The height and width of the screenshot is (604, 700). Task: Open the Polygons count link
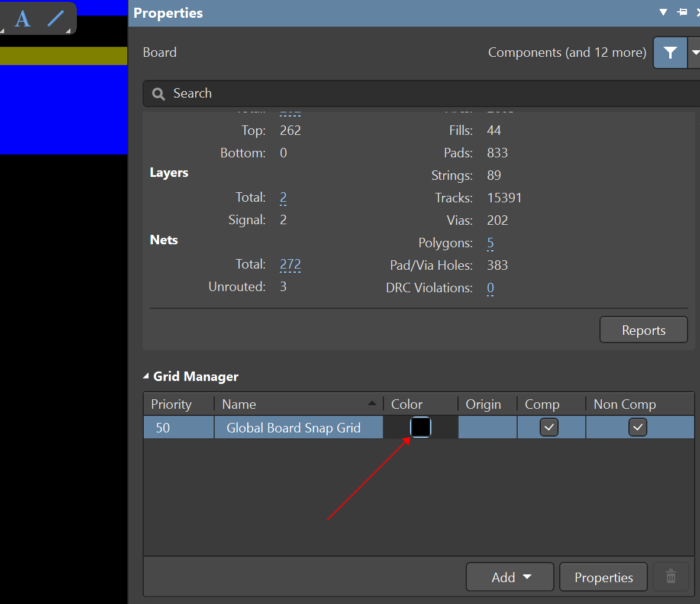click(x=491, y=243)
